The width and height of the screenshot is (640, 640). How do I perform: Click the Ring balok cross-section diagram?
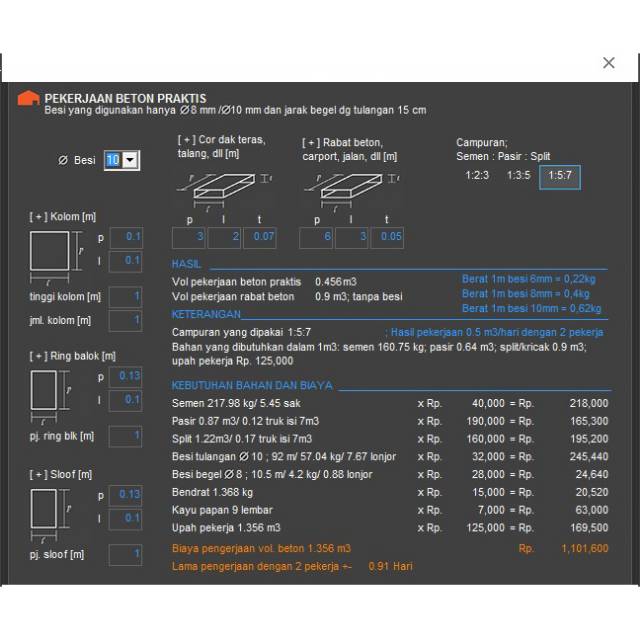(x=51, y=396)
